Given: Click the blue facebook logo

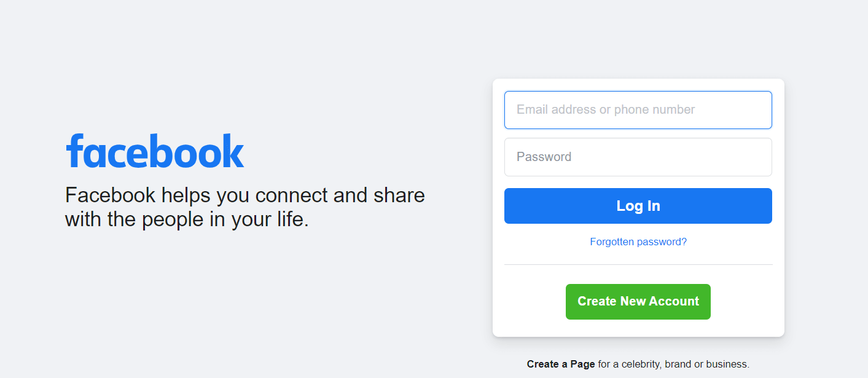Looking at the screenshot, I should pos(155,151).
